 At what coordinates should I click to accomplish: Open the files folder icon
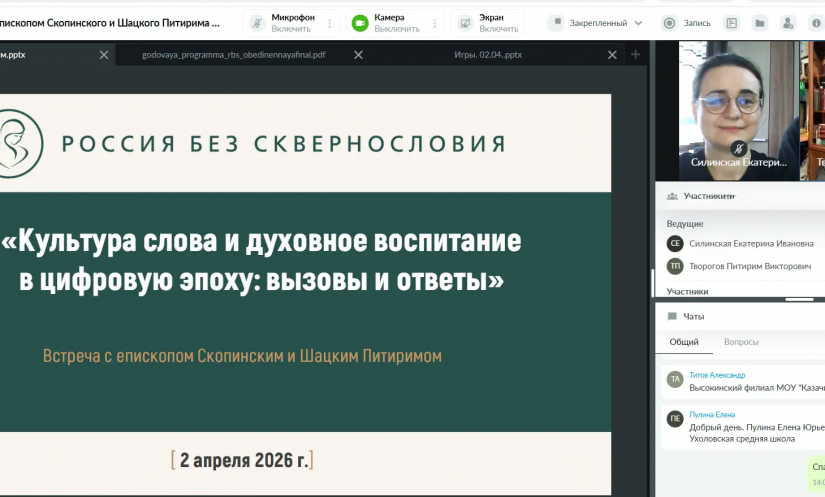click(x=760, y=23)
